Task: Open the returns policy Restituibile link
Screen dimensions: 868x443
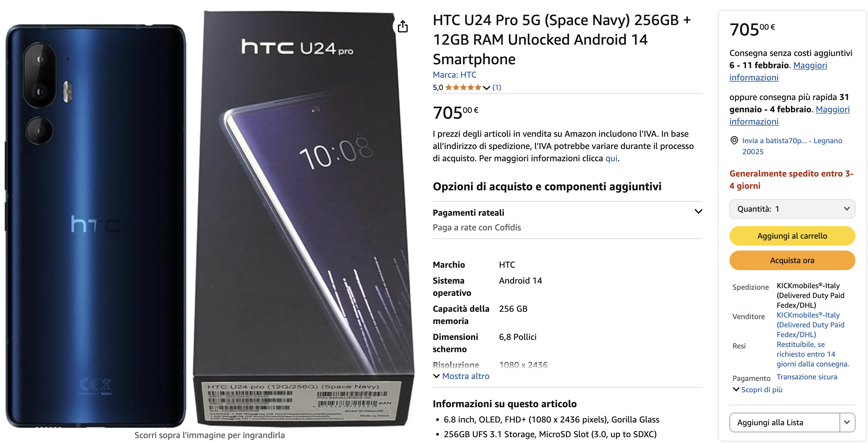Action: click(x=812, y=354)
